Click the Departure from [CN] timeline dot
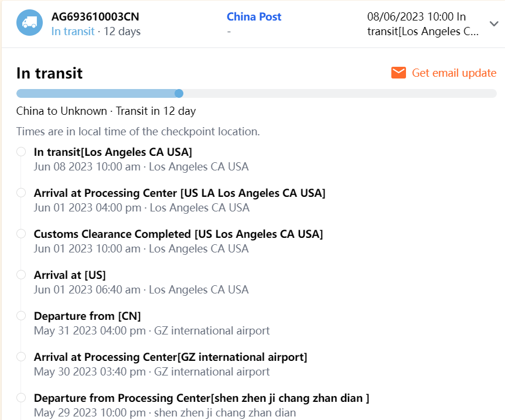The image size is (505, 420). (21, 316)
